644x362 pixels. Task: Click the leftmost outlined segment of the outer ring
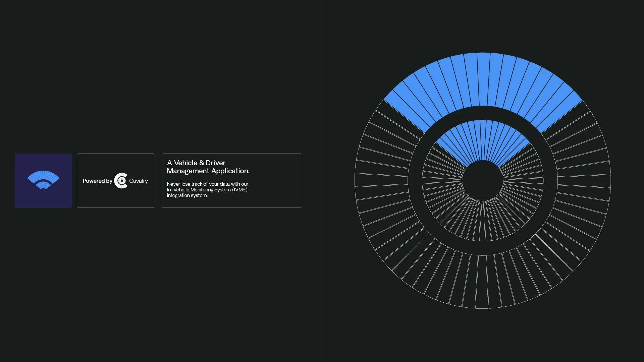click(381, 179)
